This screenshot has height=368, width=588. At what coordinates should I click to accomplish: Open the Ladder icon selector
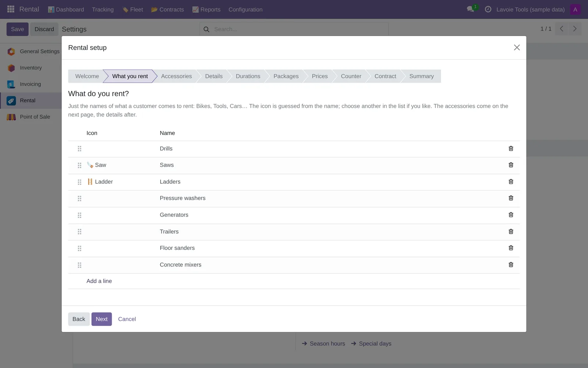119,182
